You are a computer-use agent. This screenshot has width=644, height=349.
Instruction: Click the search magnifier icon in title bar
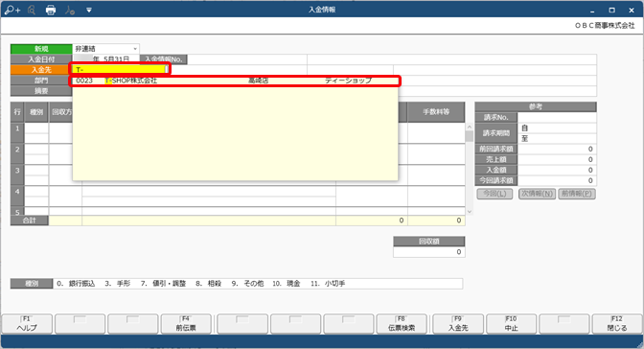click(x=32, y=10)
